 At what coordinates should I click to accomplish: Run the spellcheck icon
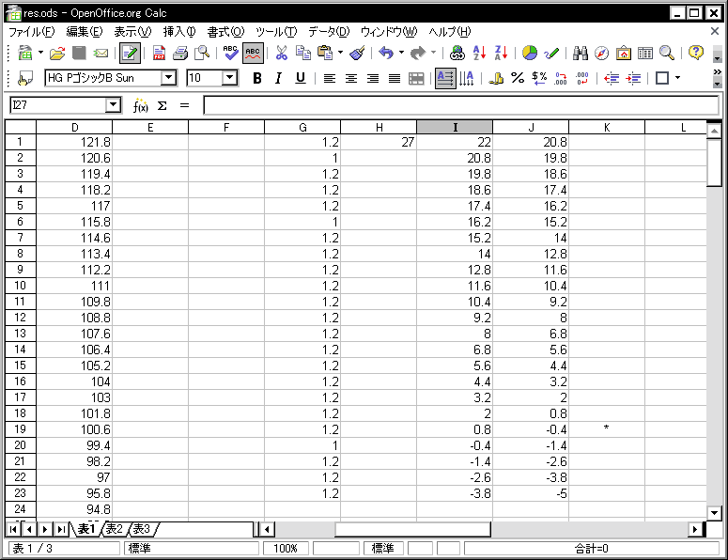(230, 53)
